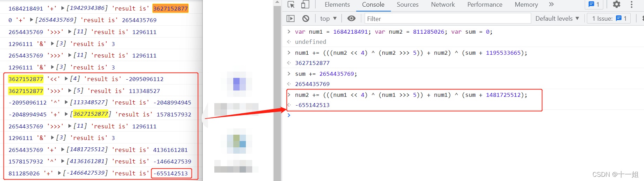Click console output 3627152877

[312, 63]
